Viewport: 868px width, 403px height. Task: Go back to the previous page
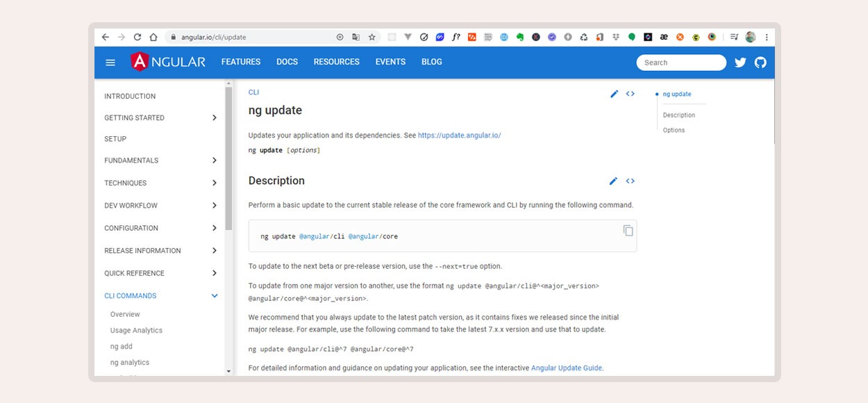click(106, 37)
